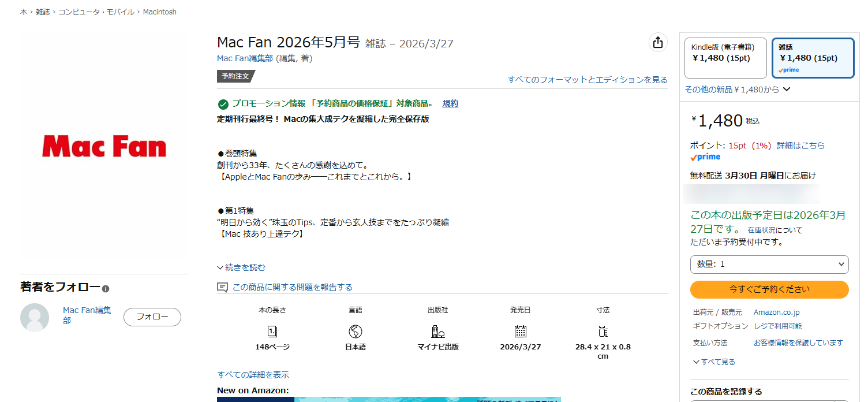This screenshot has width=868, height=402.
Task: Click the speech bubble report-issue icon
Action: (222, 287)
